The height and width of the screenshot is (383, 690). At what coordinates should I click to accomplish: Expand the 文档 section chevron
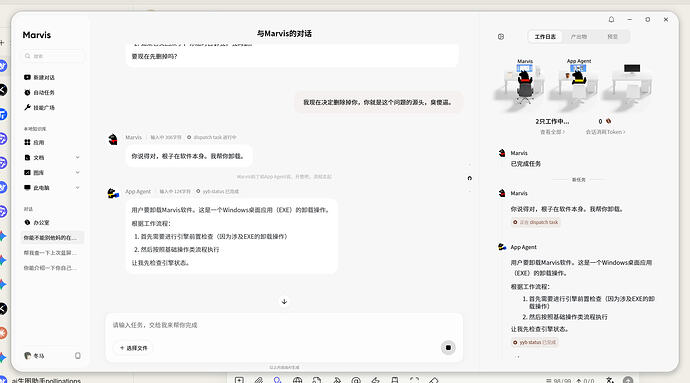(x=77, y=158)
